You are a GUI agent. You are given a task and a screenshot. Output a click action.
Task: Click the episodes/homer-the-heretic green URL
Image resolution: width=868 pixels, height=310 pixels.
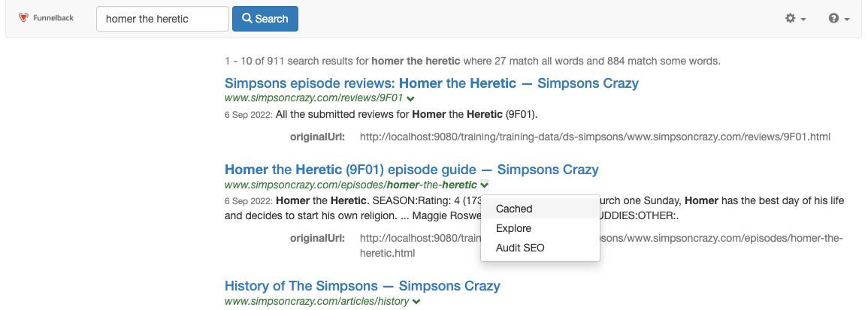tap(350, 185)
